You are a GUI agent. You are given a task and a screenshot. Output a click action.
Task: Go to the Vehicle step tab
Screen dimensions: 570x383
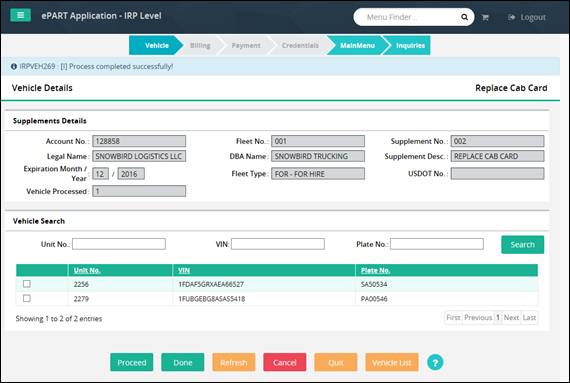pyautogui.click(x=156, y=45)
